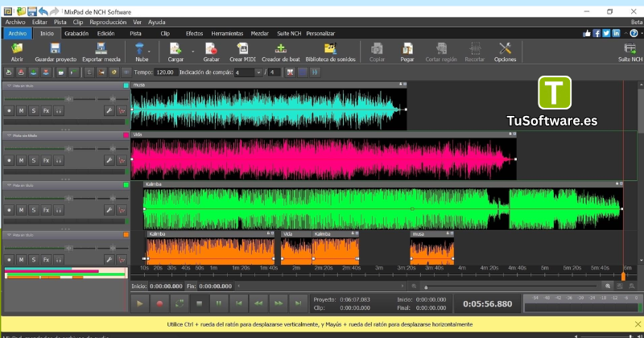This screenshot has width=644, height=338.
Task: Open the wrench settings on the cyan track
Action: (x=109, y=110)
